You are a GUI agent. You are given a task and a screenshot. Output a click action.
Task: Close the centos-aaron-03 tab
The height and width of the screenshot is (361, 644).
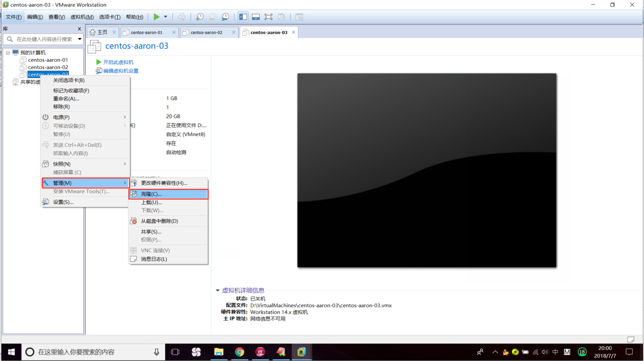293,32
